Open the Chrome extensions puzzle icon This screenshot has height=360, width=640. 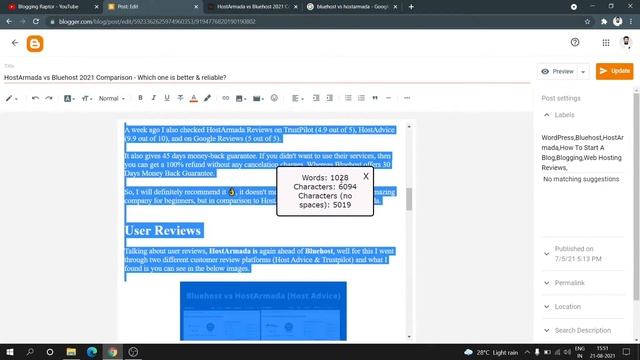(x=604, y=22)
